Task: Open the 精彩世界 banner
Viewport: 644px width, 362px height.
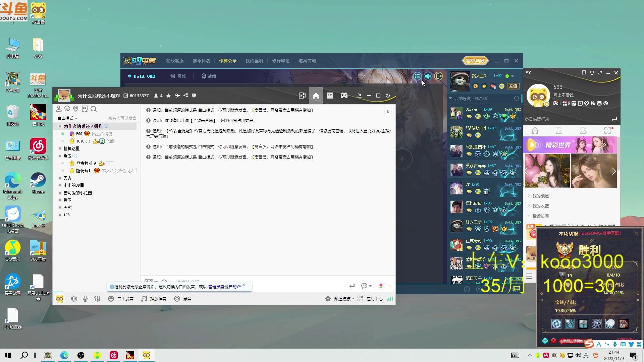Action: click(570, 145)
